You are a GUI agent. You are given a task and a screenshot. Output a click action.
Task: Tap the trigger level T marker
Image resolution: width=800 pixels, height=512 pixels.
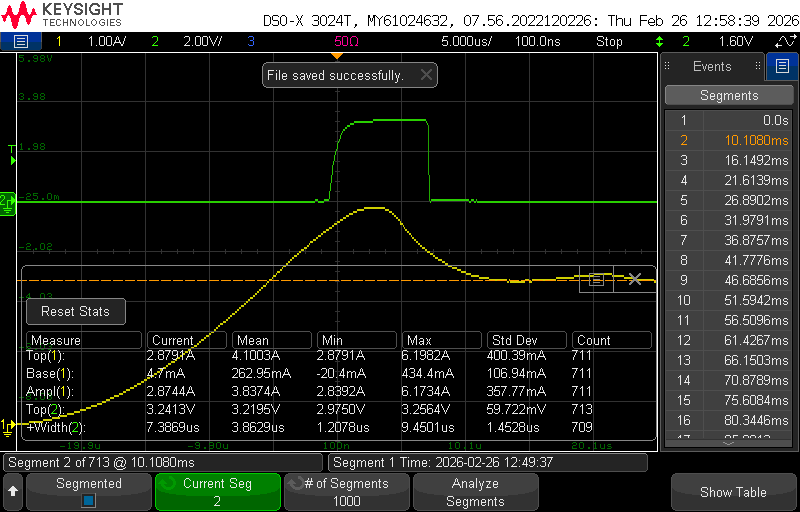11,154
